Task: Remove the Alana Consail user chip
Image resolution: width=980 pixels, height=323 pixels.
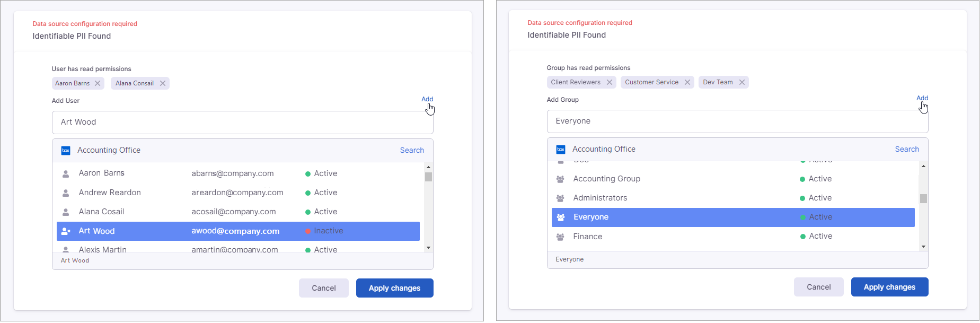Action: (163, 83)
